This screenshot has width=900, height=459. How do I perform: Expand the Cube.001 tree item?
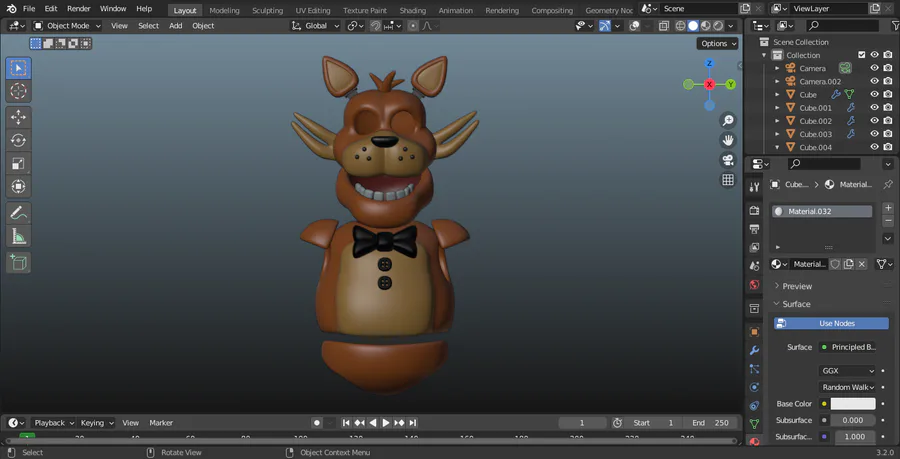tap(777, 107)
